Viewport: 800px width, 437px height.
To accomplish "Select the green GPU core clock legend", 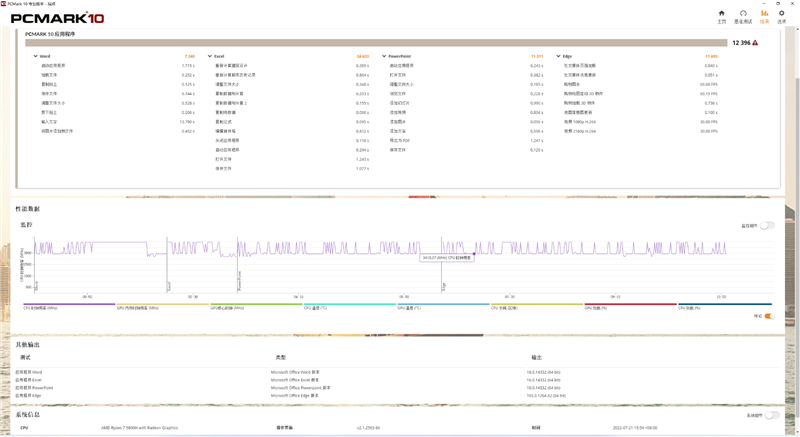I will click(x=256, y=306).
